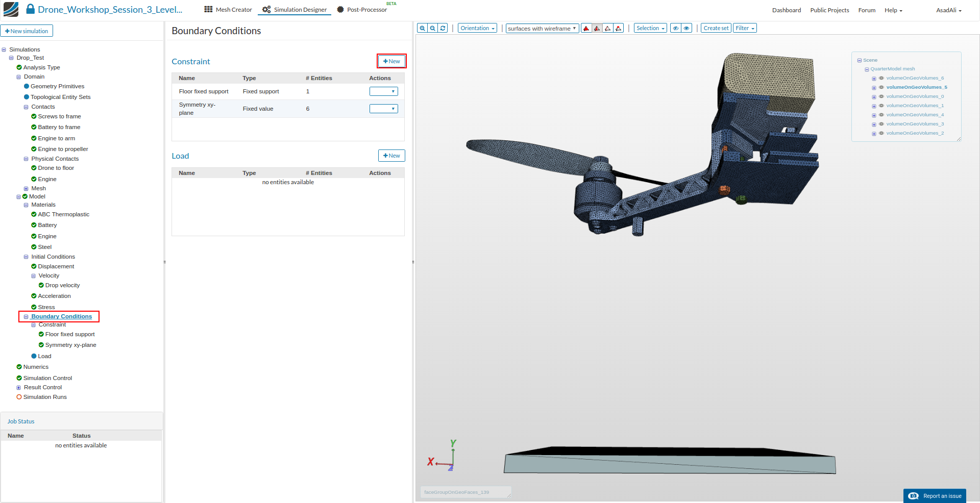Click the Create set button
The image size is (980, 503).
pos(716,28)
